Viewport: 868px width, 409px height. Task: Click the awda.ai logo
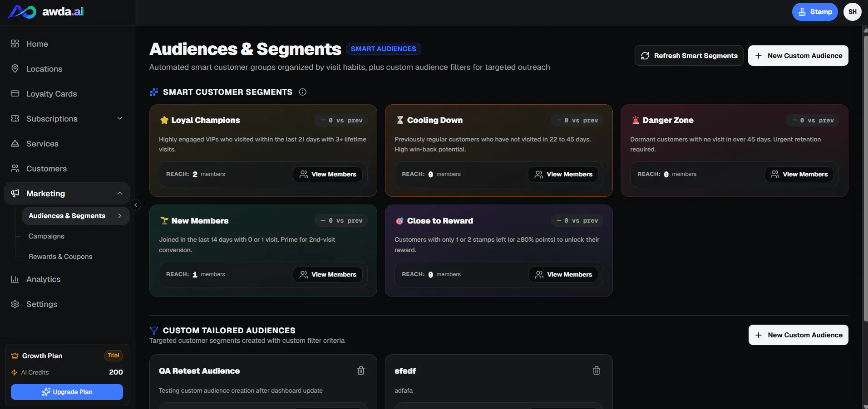pos(46,12)
